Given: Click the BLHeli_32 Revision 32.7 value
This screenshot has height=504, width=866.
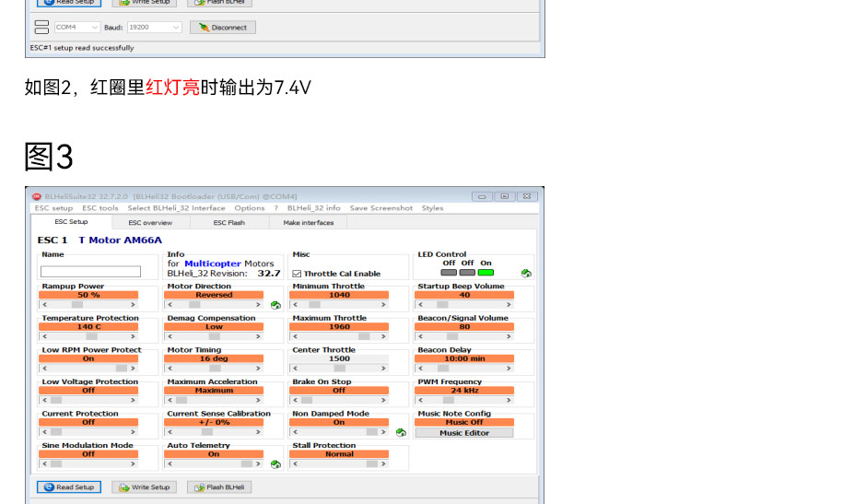Looking at the screenshot, I should pos(269,273).
